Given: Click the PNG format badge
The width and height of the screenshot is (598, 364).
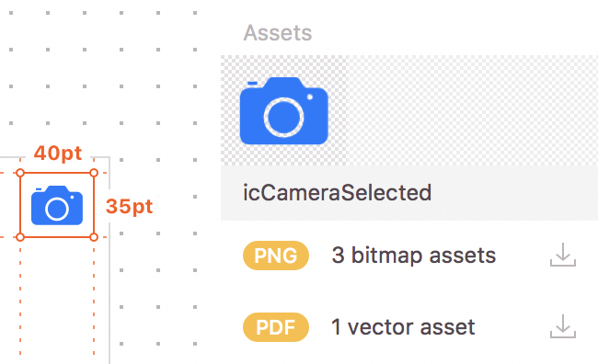Looking at the screenshot, I should 276,256.
